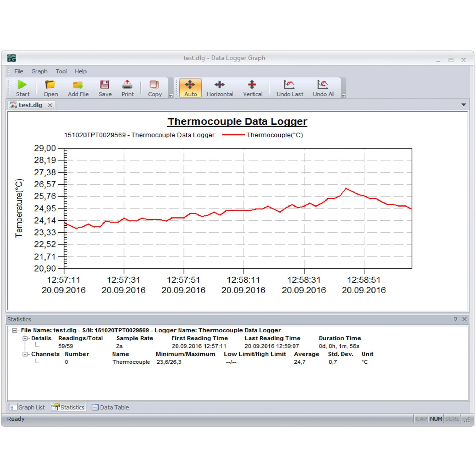476x476 pixels.
Task: Close the Data Logger Graph window
Action: point(464,60)
